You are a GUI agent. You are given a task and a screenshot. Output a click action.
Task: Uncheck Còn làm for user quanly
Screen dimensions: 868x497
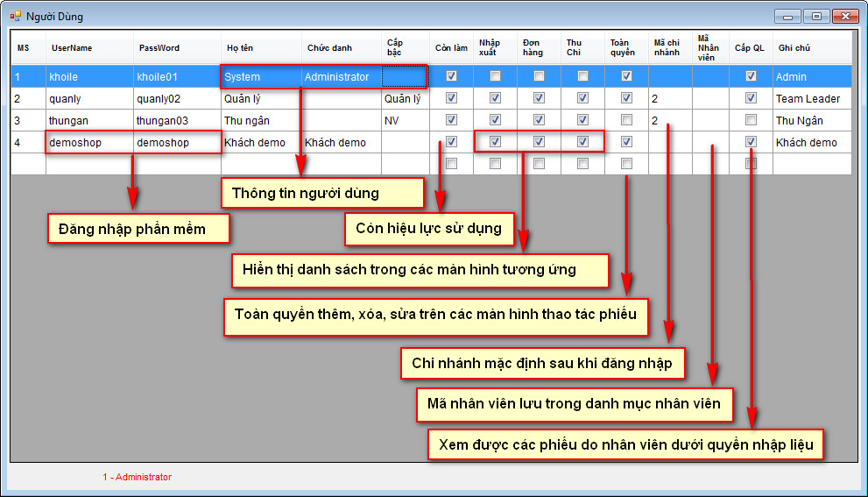tap(451, 98)
